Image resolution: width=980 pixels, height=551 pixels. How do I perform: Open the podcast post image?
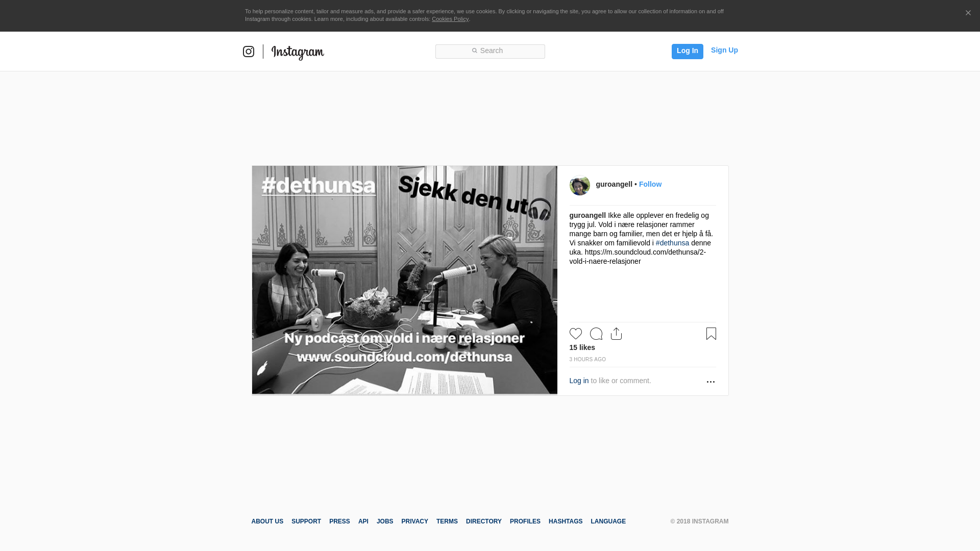click(405, 280)
